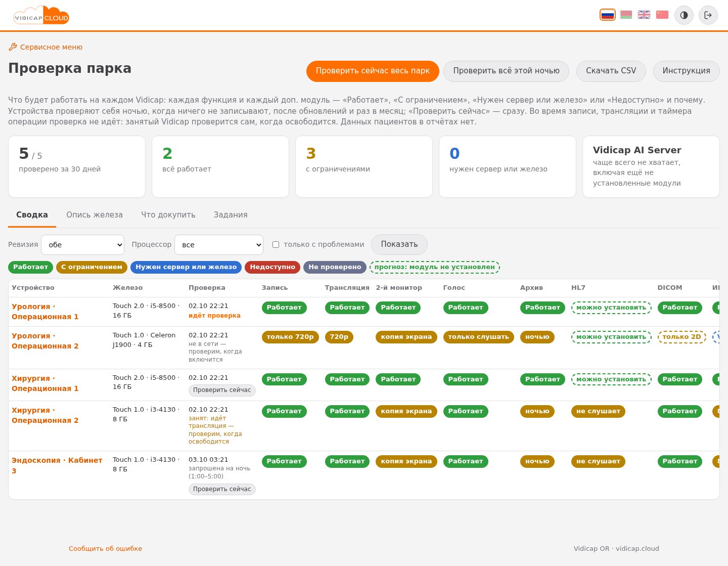This screenshot has height=566, width=728.
Task: Click the logout icon button
Action: tap(708, 15)
